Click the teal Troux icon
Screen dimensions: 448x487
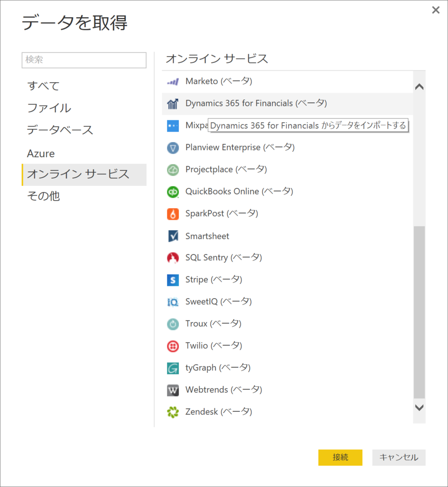coord(173,324)
